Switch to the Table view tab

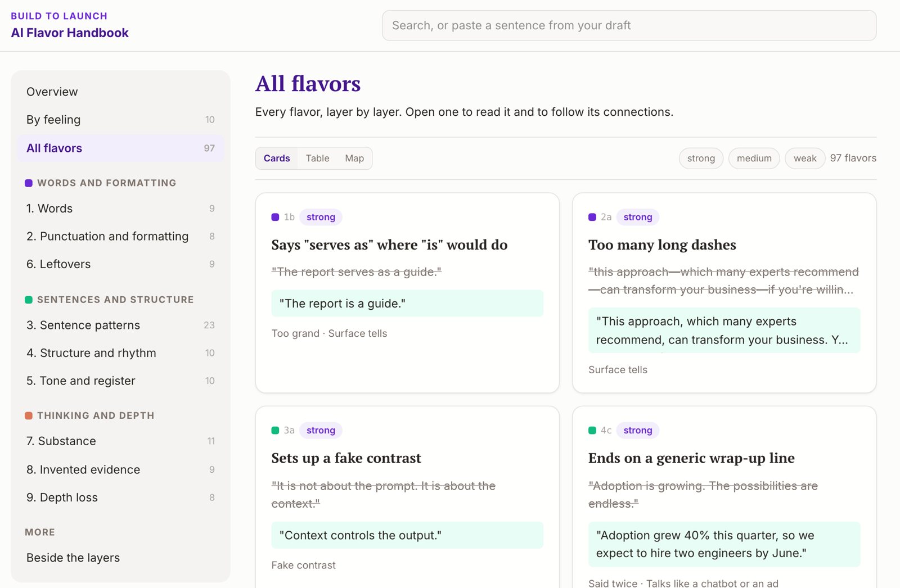point(318,159)
